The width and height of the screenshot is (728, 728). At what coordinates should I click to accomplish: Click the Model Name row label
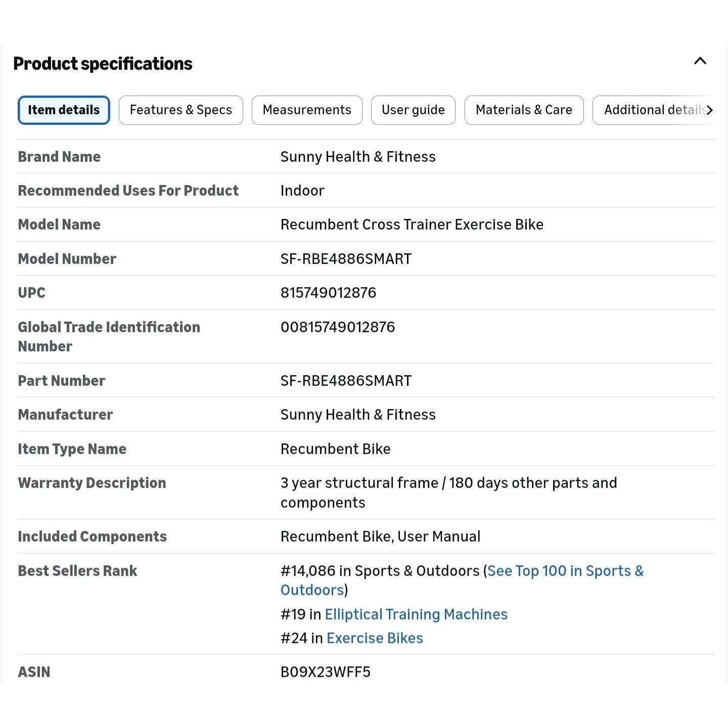coord(59,224)
